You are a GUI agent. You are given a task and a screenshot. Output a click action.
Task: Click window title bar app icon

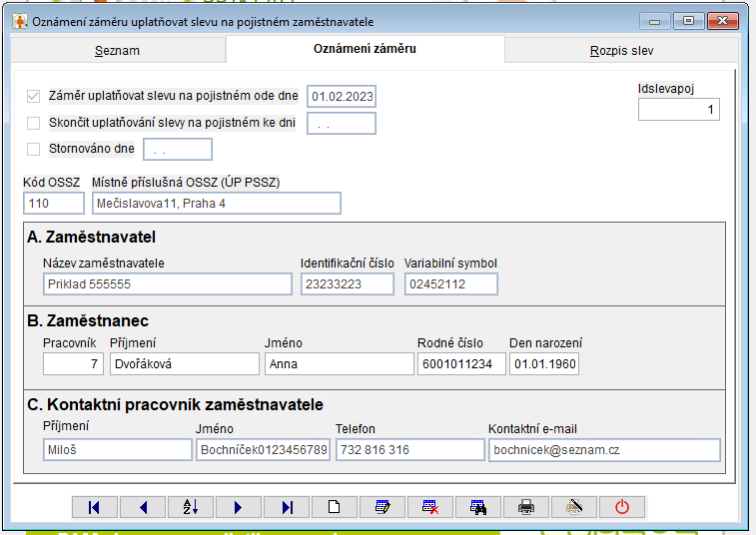tap(20, 22)
